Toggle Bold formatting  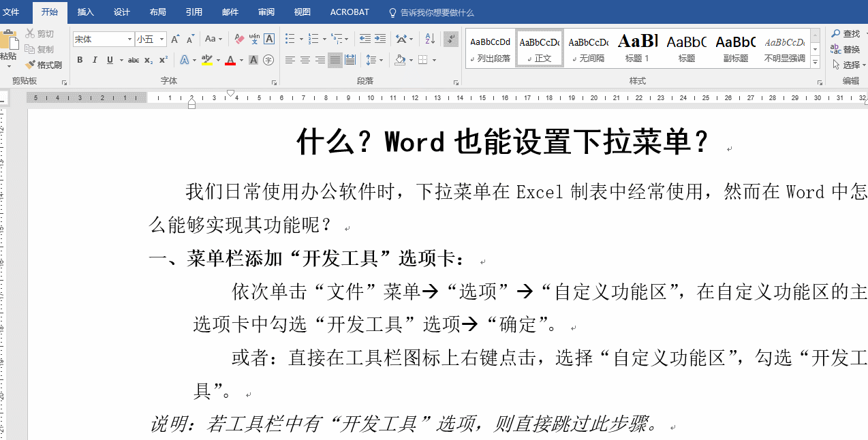(x=80, y=60)
